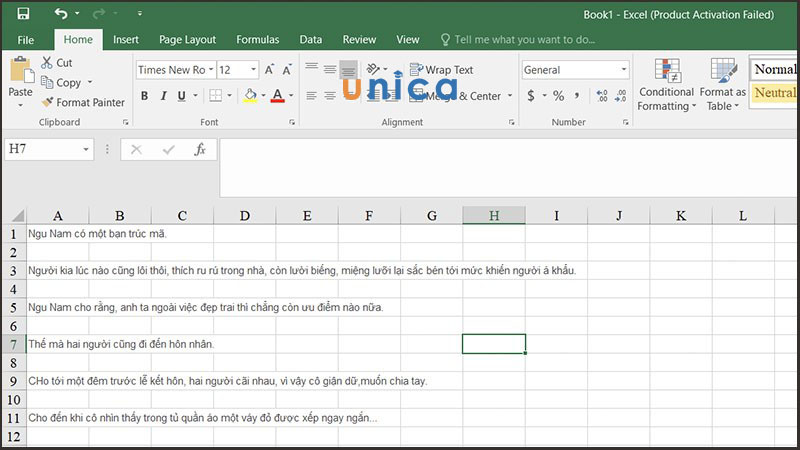Click Decrease Decimal icon
The image size is (800, 450).
(x=620, y=96)
